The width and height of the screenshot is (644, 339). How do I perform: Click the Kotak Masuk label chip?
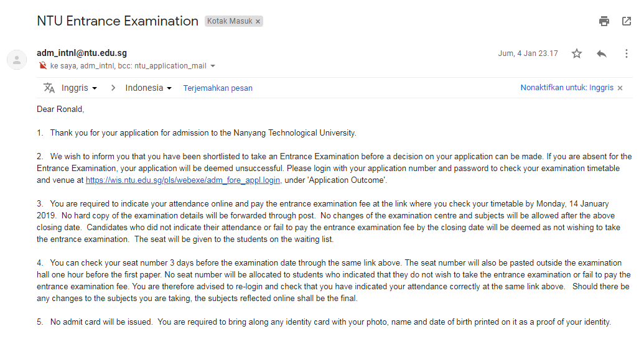coord(229,21)
